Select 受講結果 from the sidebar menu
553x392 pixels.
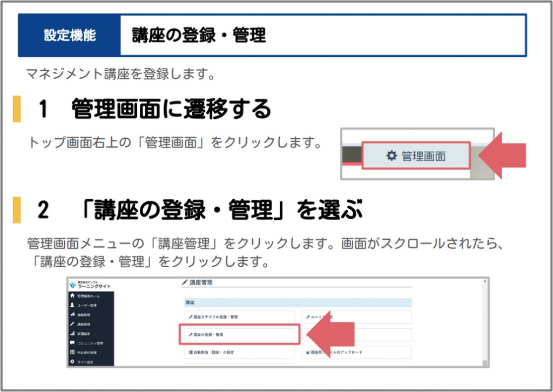[x=85, y=334]
